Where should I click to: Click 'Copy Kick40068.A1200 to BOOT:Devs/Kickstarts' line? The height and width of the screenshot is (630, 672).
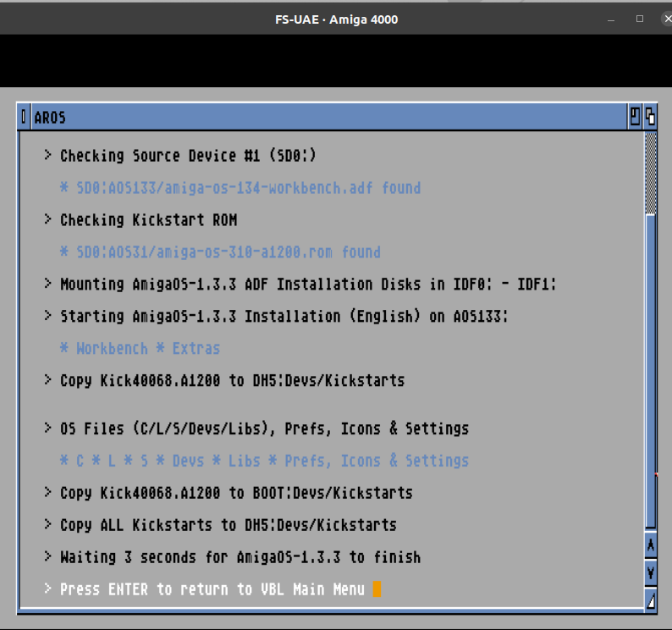228,493
